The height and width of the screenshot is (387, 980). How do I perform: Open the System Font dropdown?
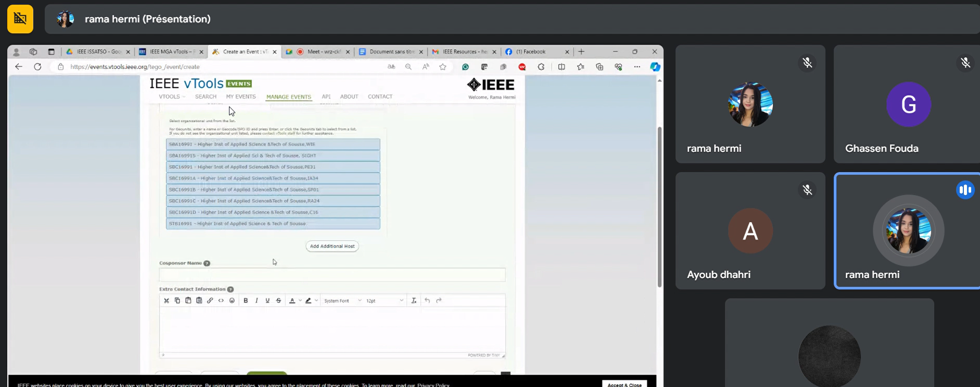click(x=343, y=301)
